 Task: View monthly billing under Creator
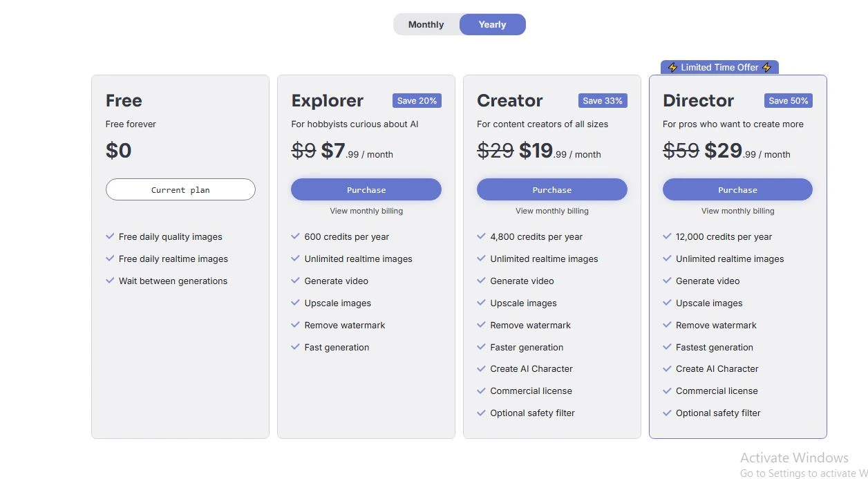coord(551,211)
